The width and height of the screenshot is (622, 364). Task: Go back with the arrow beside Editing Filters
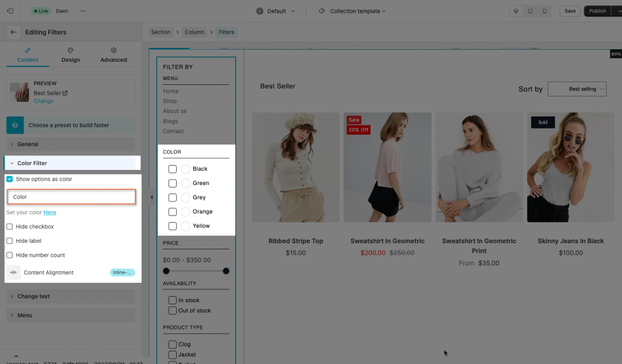(x=13, y=32)
